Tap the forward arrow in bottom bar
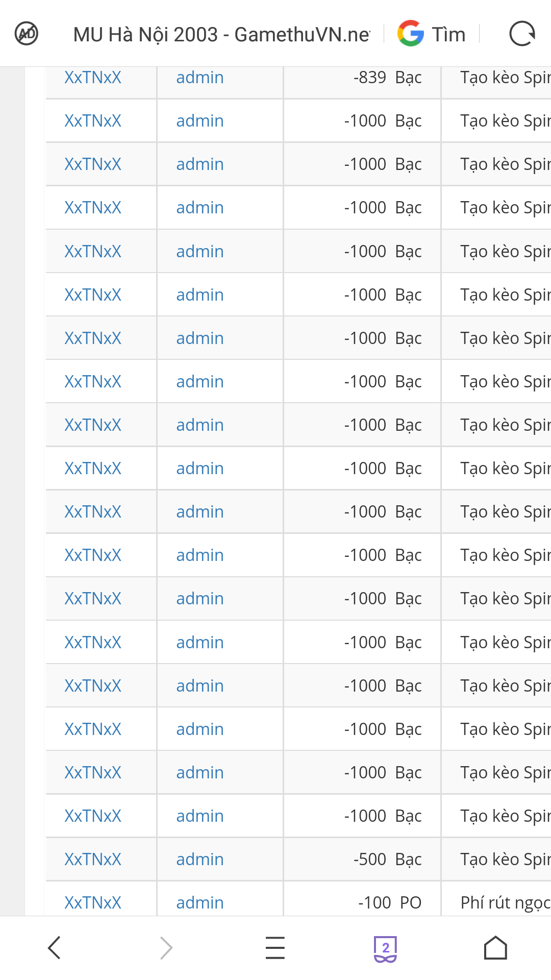The image size is (551, 980). 166,948
